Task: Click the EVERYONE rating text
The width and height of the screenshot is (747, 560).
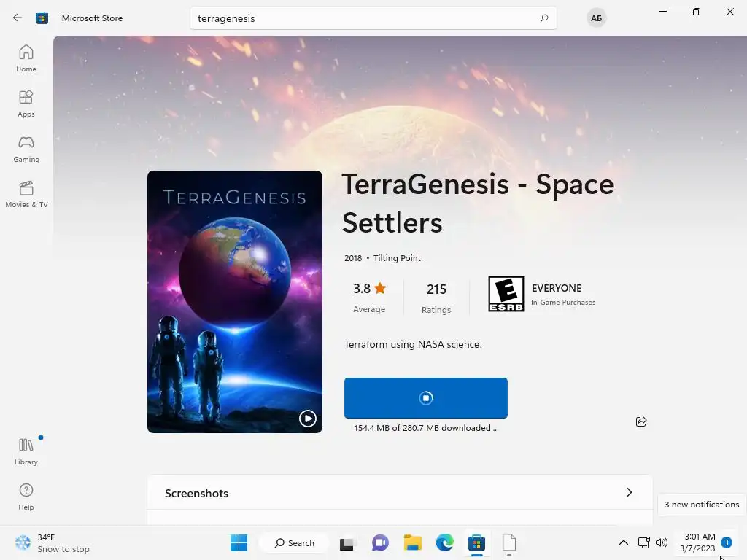Action: [x=557, y=288]
